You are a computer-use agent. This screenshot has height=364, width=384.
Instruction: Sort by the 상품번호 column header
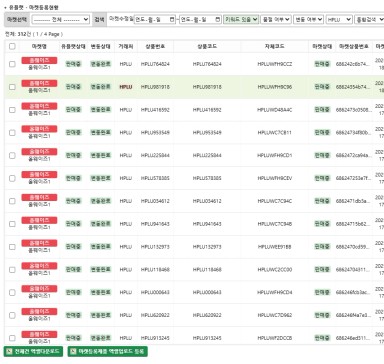[155, 46]
